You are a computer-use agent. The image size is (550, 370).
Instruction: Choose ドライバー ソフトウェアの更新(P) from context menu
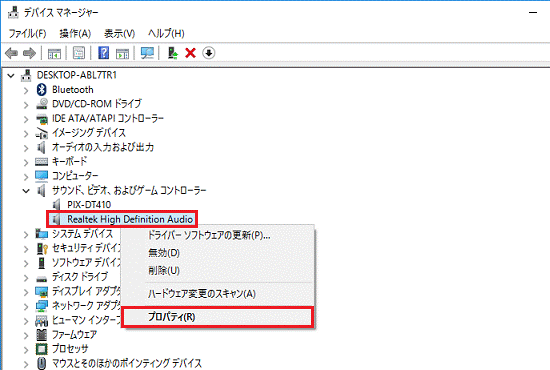click(x=217, y=235)
